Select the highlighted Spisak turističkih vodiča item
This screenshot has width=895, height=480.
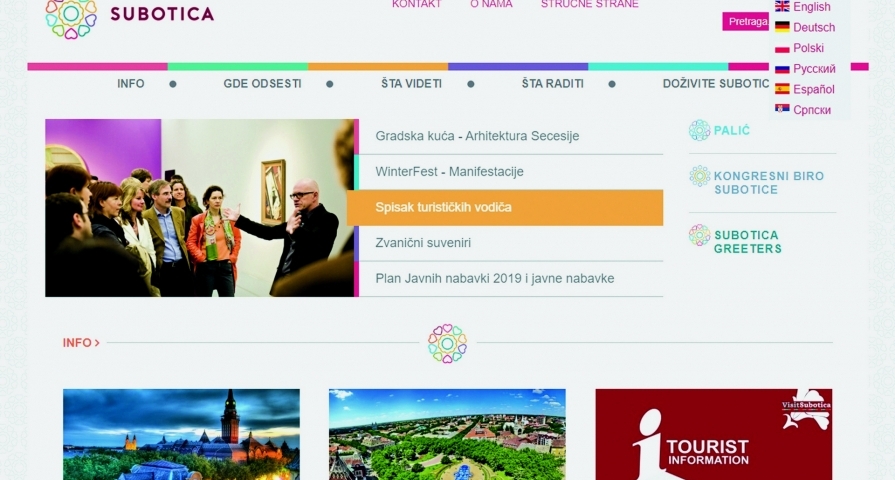pos(505,208)
